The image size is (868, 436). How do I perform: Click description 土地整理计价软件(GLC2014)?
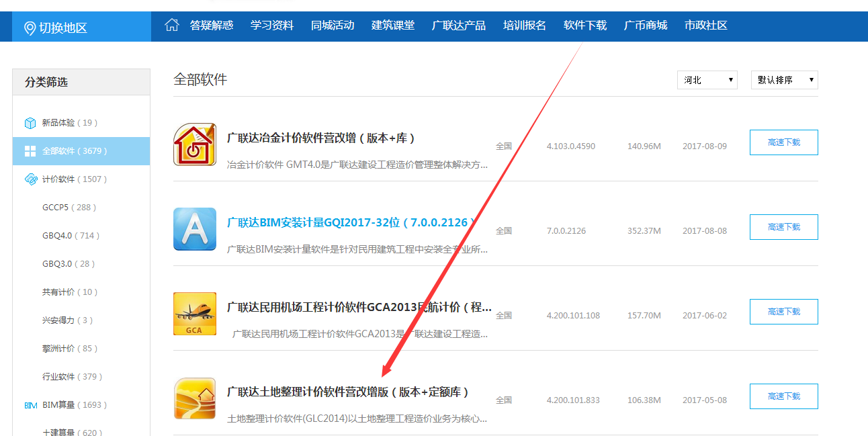click(x=357, y=419)
